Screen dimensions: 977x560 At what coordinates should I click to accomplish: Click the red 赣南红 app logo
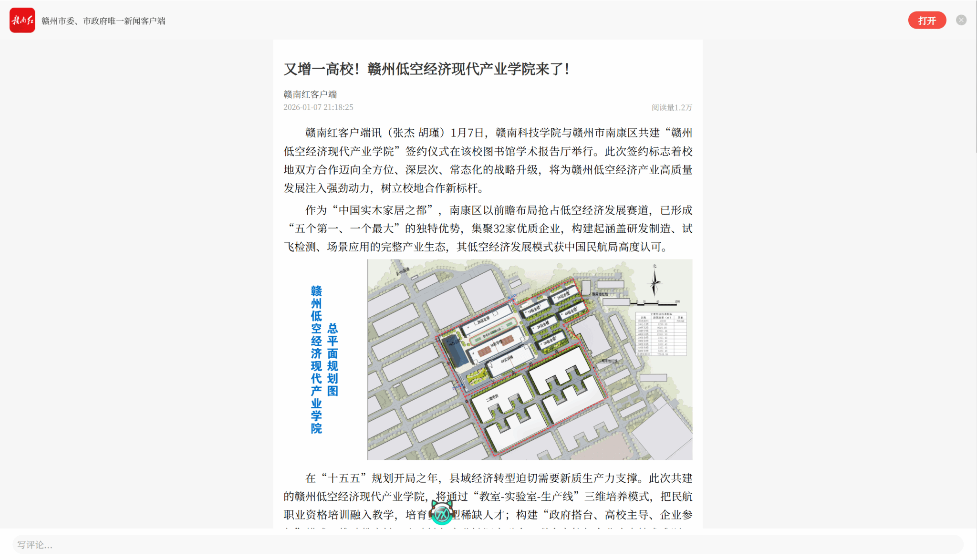(22, 21)
